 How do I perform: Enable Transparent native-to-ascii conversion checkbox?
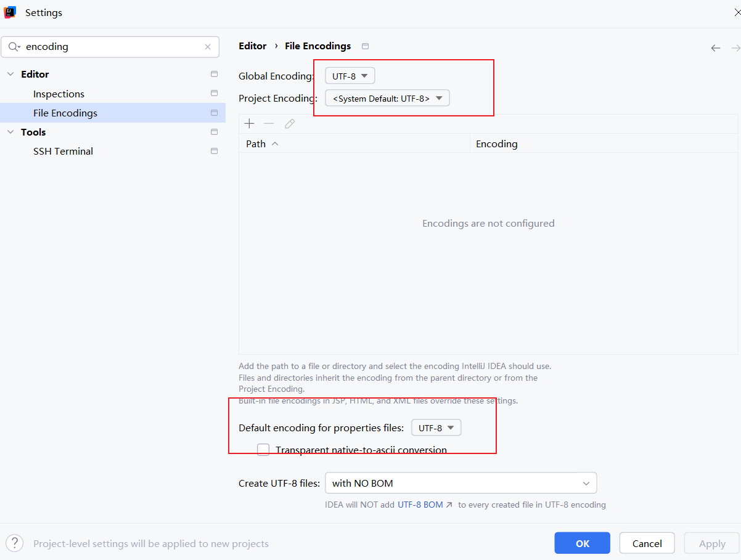coord(264,450)
